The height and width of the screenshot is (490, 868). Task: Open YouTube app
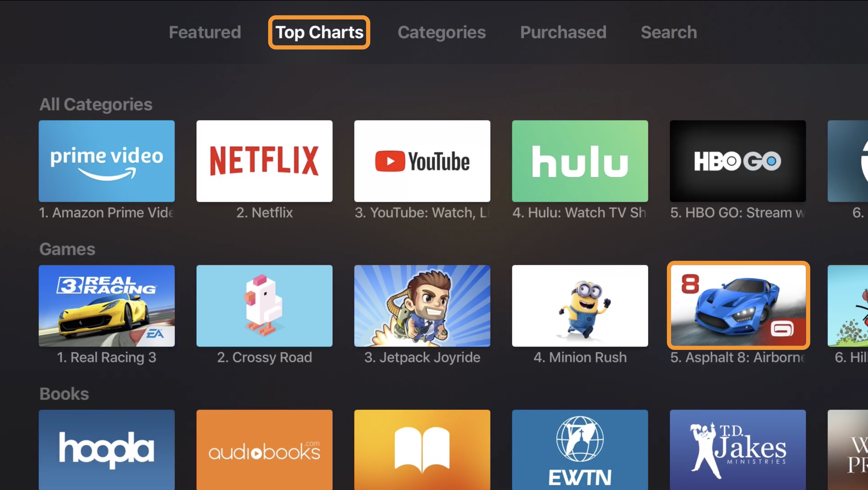click(422, 160)
